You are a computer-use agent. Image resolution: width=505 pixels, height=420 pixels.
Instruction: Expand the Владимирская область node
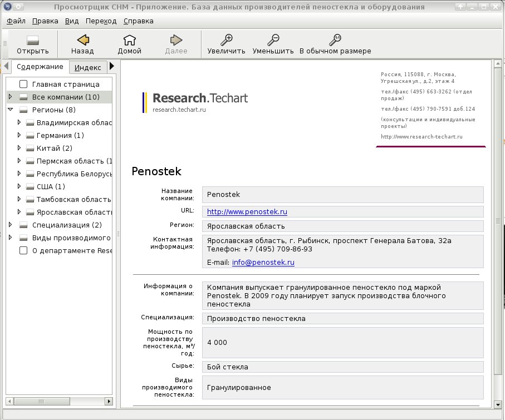tap(19, 122)
